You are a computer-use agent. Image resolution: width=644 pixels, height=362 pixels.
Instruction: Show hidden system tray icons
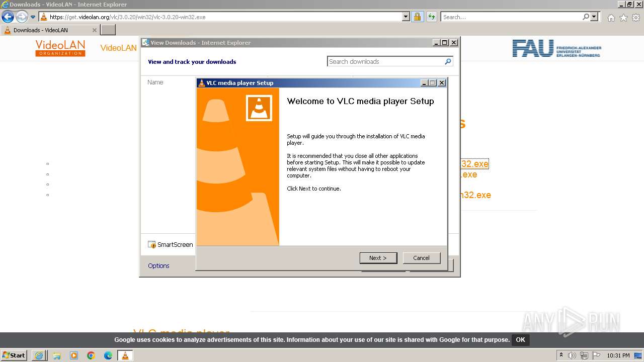click(561, 355)
